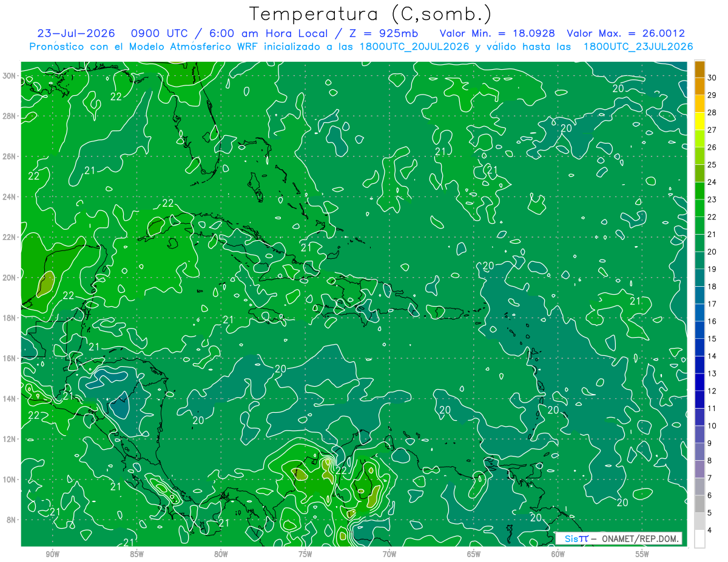Click "Valor Min. = 18.0928"
Screen dimensions: 728x562
point(498,33)
